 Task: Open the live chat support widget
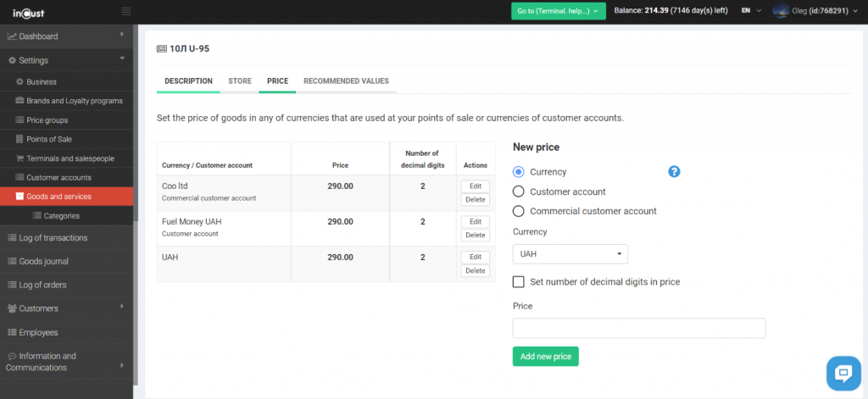click(843, 373)
